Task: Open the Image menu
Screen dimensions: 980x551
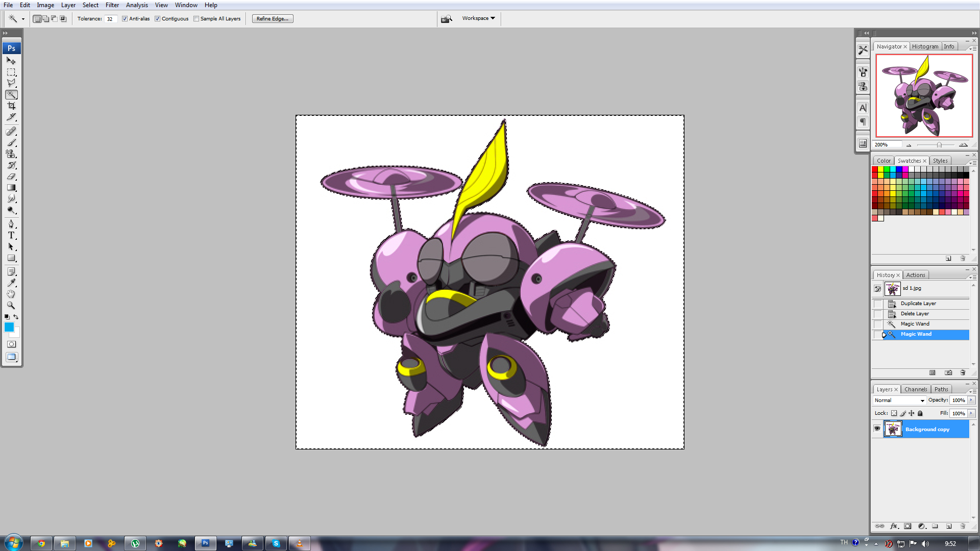Action: pos(45,5)
